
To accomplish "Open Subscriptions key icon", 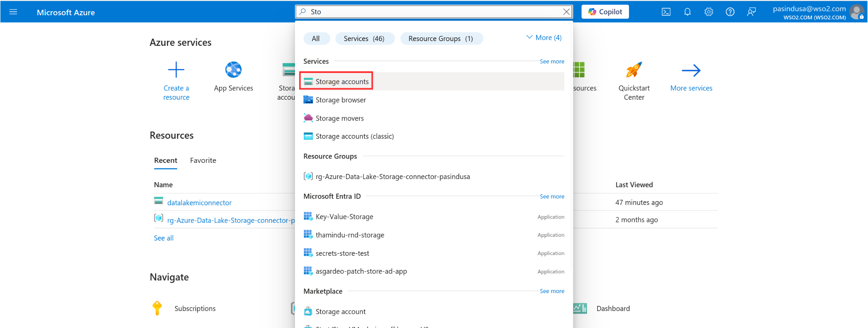I will [x=157, y=308].
